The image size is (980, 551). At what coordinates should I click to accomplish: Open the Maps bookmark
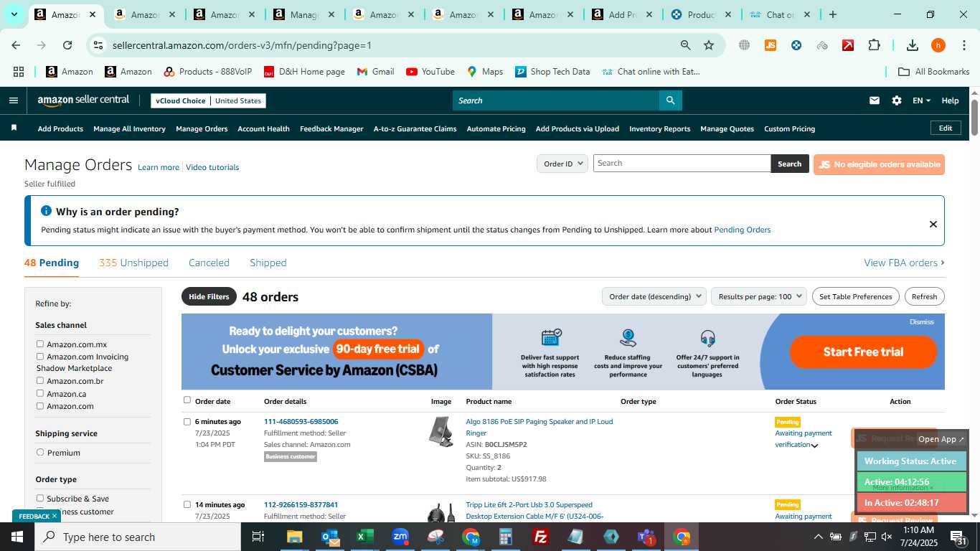(485, 72)
